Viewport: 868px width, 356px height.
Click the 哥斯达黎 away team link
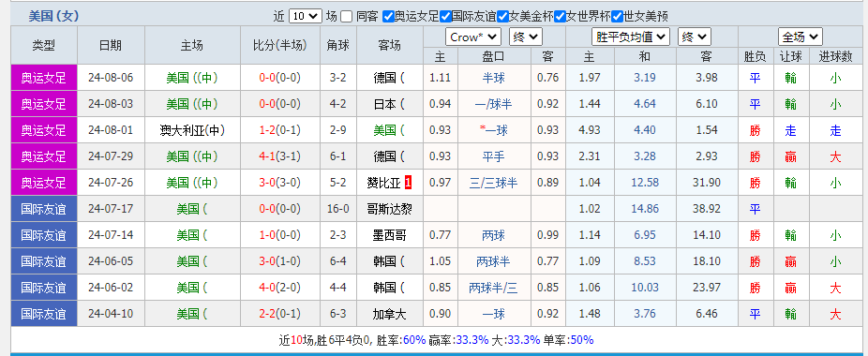tap(390, 209)
